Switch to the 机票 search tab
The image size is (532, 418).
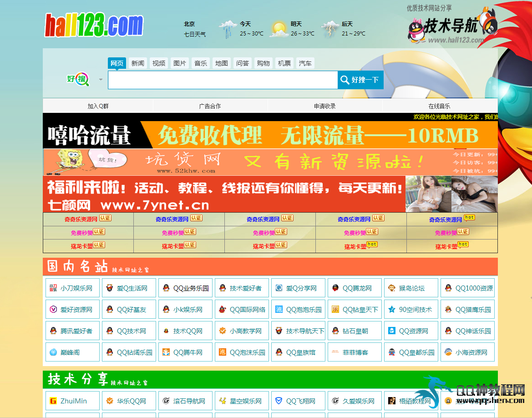click(x=284, y=63)
